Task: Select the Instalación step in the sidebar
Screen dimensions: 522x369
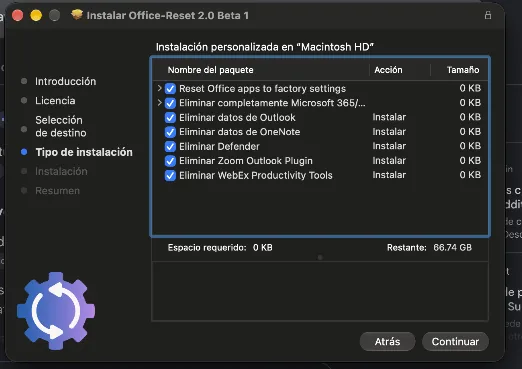Action: [x=61, y=171]
